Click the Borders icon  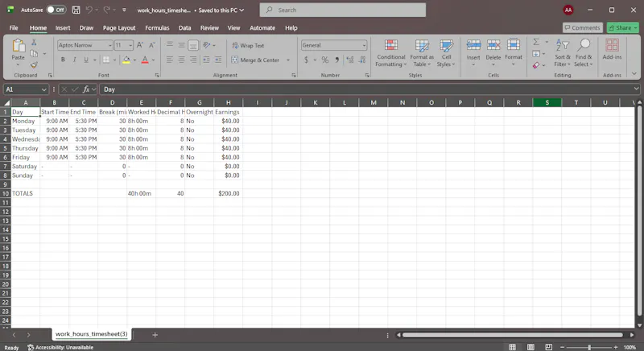106,60
